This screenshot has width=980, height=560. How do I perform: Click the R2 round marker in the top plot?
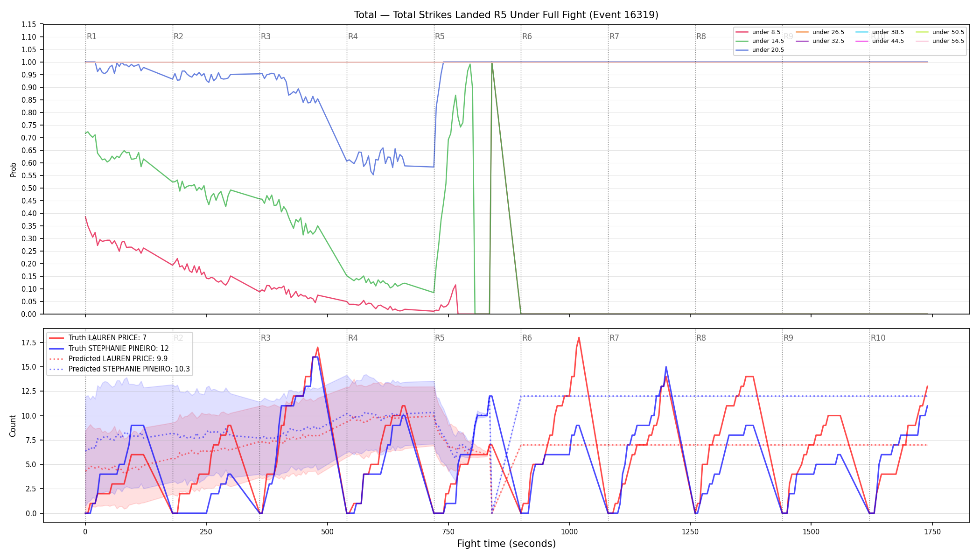pos(178,36)
